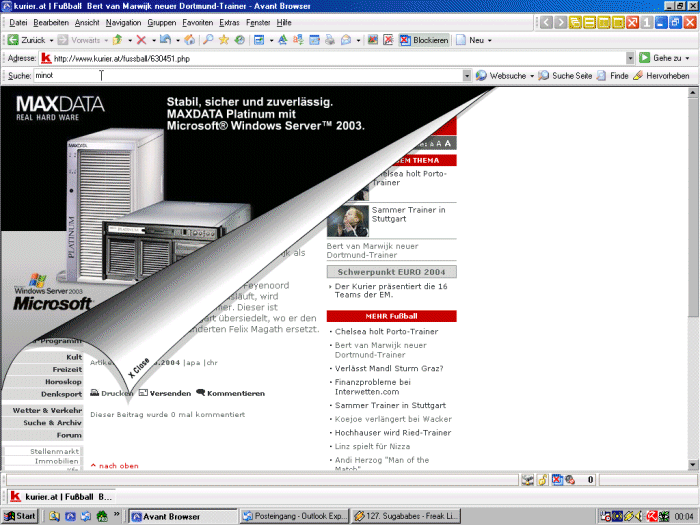This screenshot has width=700, height=525.
Task: Open the Favoriten menu
Action: pos(197,22)
